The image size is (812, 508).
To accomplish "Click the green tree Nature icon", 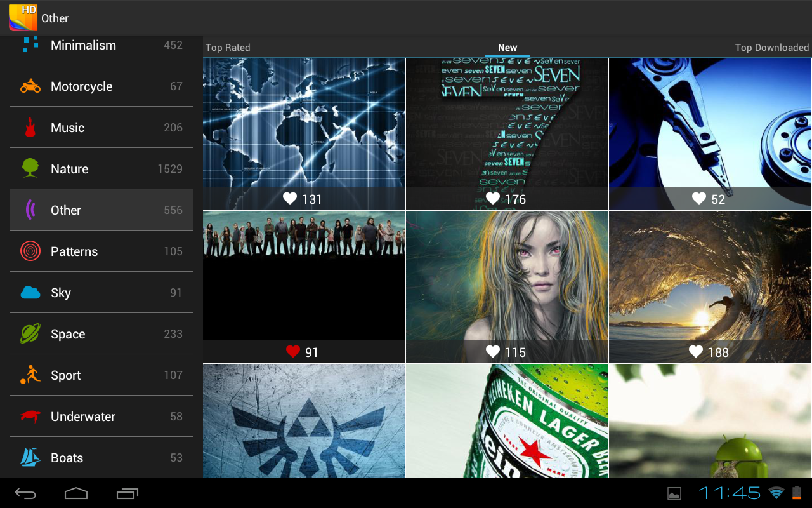I will (30, 168).
